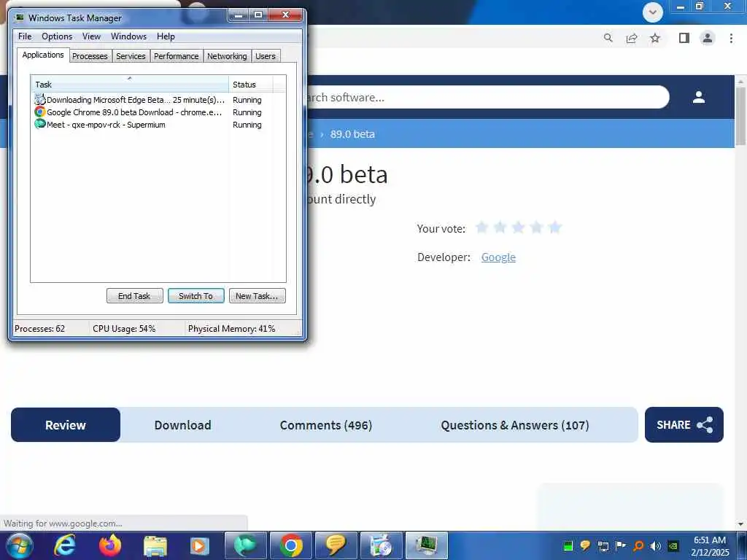Screen dimensions: 747x560
Task: Click the Switch To button
Action: click(x=196, y=296)
